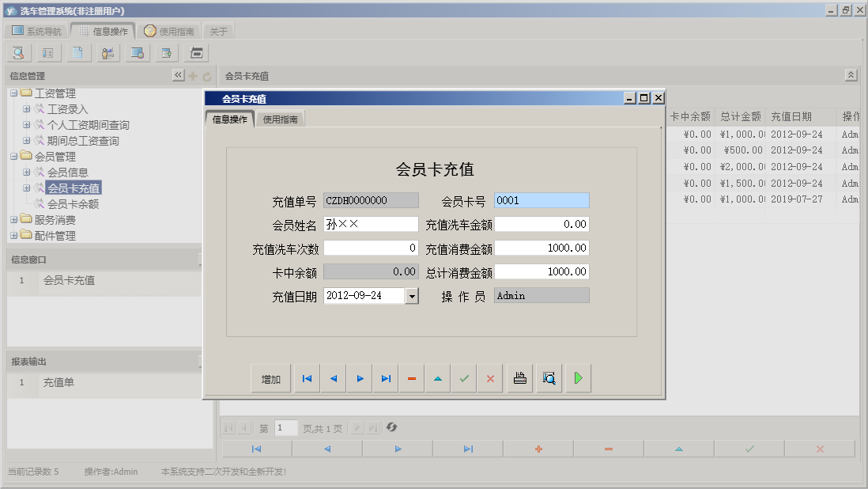
Task: Collapse the 信息管理 panel with the chevron
Action: 179,74
